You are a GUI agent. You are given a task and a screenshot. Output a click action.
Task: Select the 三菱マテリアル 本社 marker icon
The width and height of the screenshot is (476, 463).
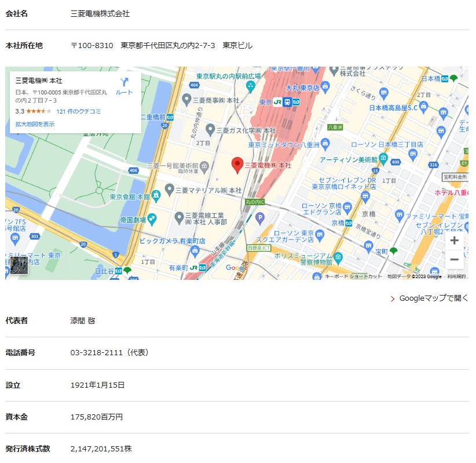pos(169,189)
